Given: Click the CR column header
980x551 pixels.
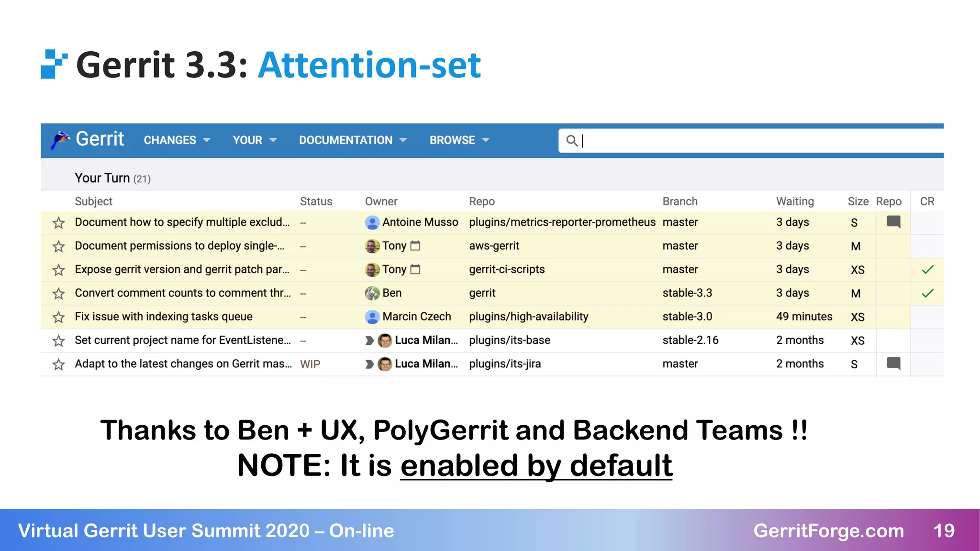Looking at the screenshot, I should pyautogui.click(x=927, y=201).
